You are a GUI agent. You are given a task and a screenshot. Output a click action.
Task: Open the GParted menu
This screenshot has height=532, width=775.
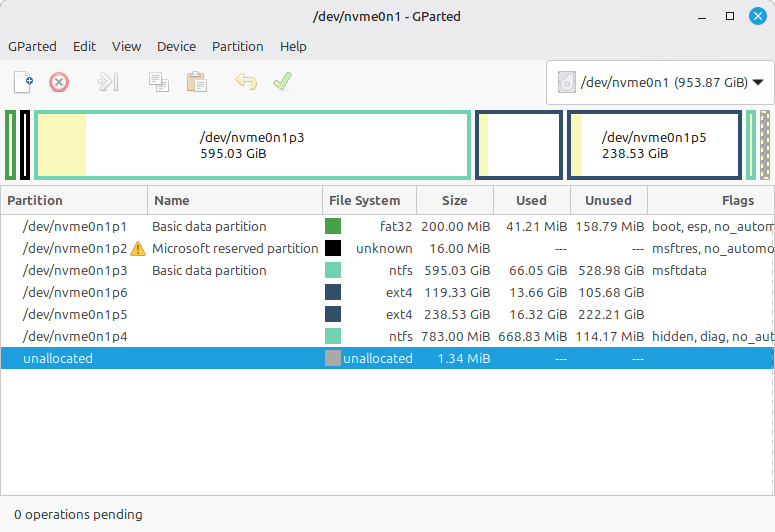point(32,46)
